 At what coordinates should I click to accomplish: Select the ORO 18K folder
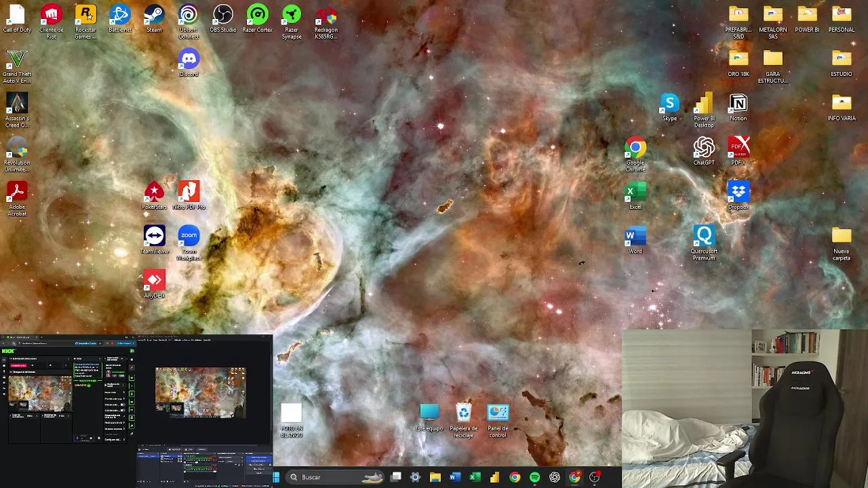738,64
